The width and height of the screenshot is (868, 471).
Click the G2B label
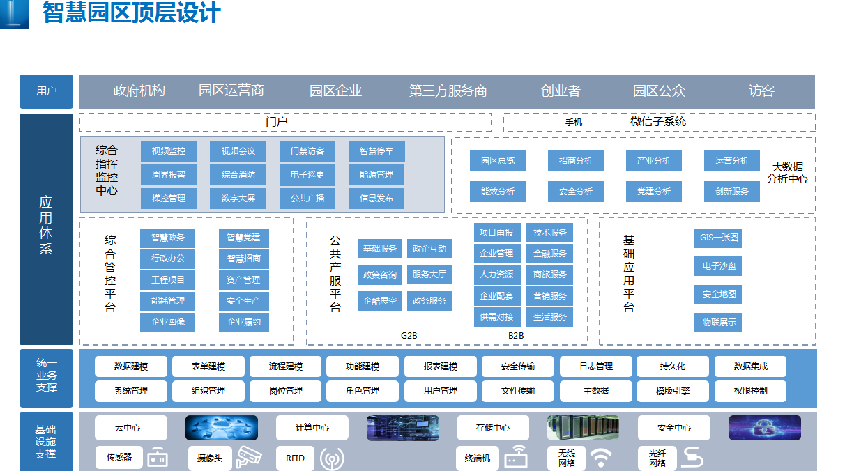tap(409, 336)
